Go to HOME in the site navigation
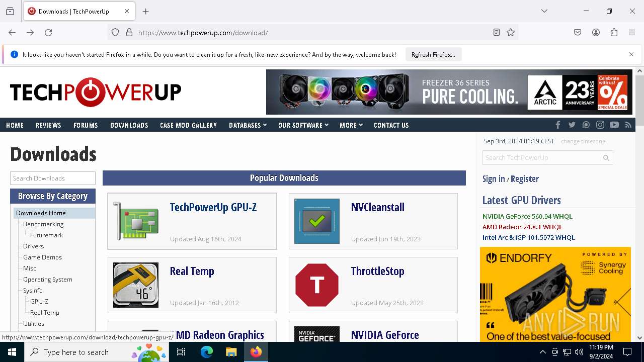644x362 pixels. tap(15, 125)
